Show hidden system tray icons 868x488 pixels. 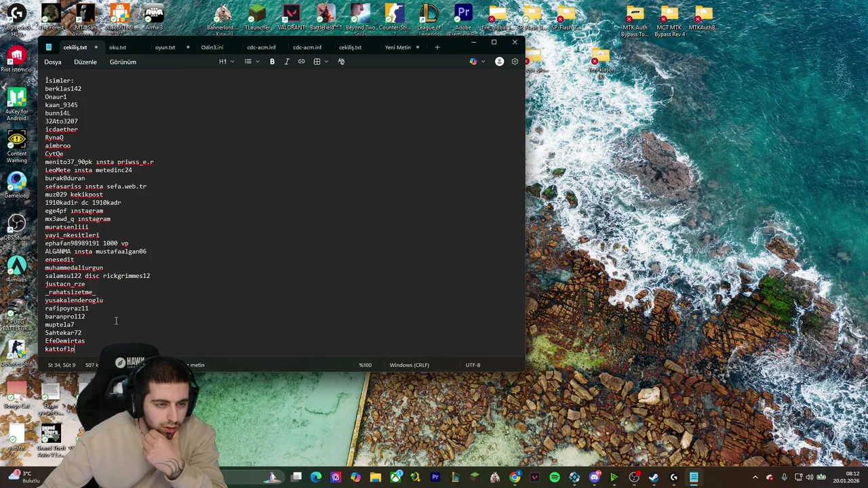coord(755,477)
